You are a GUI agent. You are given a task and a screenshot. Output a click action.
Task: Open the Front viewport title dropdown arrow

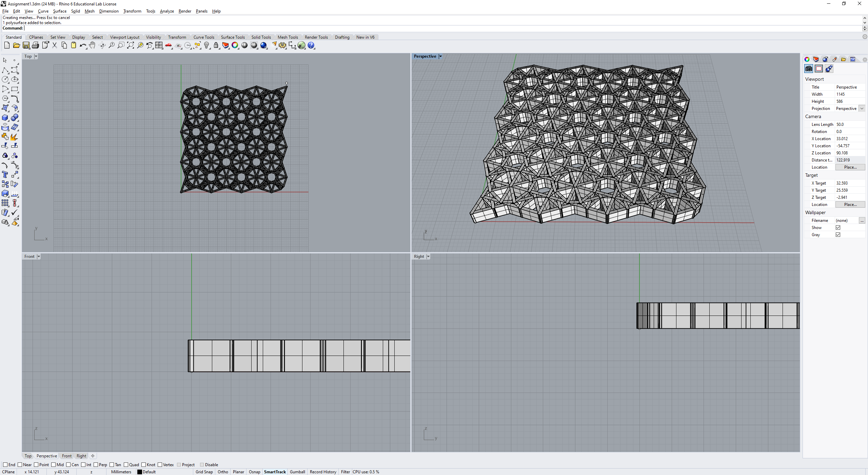tap(39, 257)
